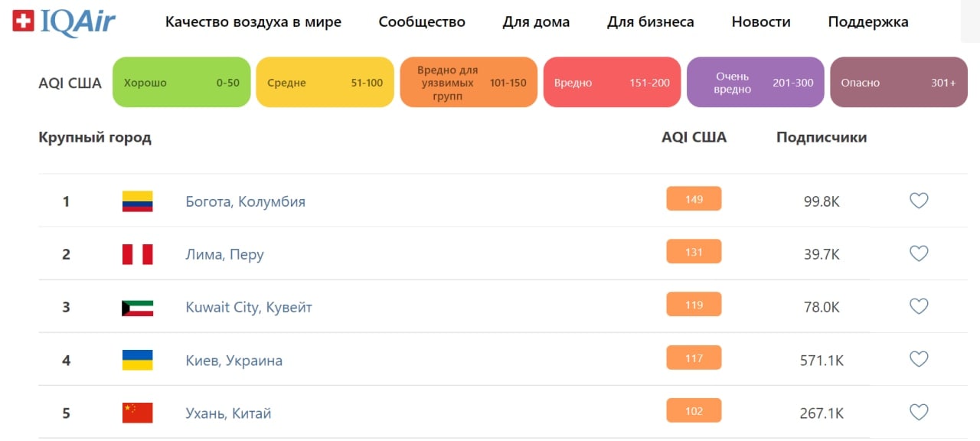Viewport: 980px width, 441px height.
Task: Favorite Богота, Колумбия with the heart icon
Action: [x=919, y=201]
